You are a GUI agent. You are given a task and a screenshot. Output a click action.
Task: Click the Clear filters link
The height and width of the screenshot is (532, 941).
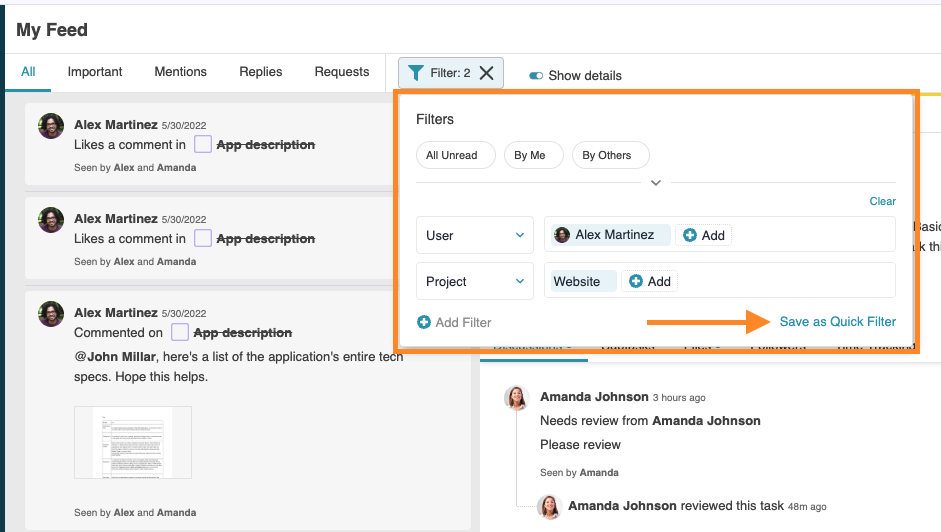[882, 201]
